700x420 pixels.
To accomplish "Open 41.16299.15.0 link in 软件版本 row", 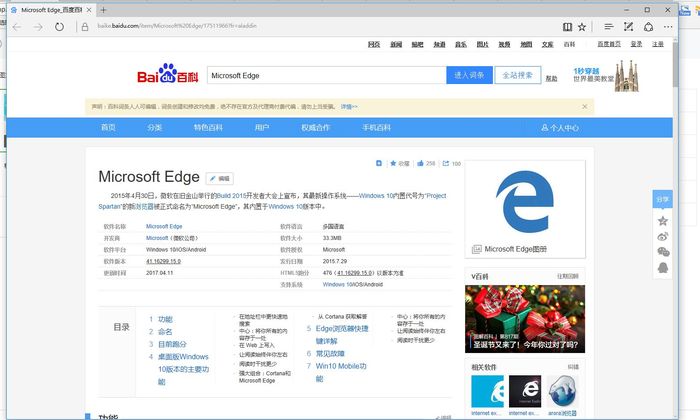I will pyautogui.click(x=163, y=261).
